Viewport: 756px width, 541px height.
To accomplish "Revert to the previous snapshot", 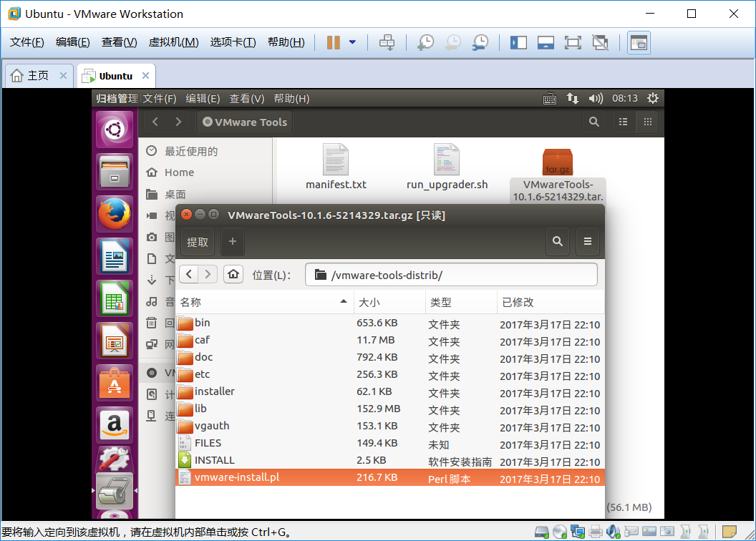I will pyautogui.click(x=452, y=42).
